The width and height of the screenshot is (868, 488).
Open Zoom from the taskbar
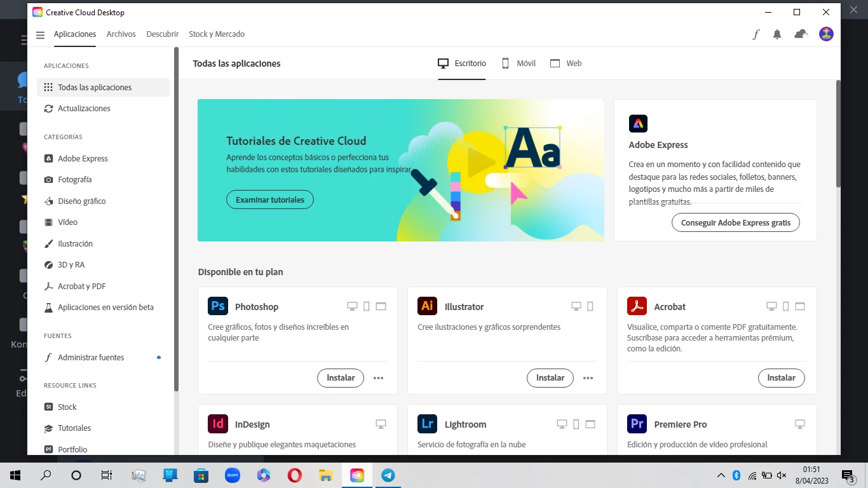[x=233, y=475]
